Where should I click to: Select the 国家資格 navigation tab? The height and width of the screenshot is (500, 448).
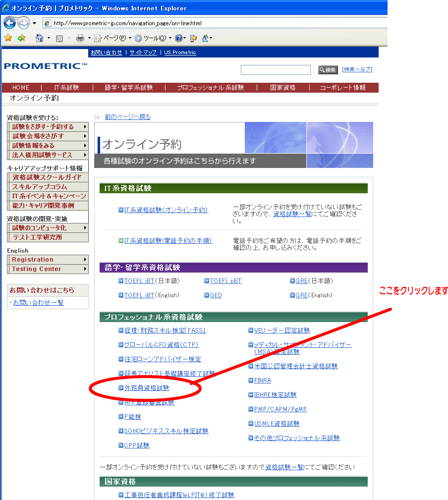pyautogui.click(x=283, y=88)
